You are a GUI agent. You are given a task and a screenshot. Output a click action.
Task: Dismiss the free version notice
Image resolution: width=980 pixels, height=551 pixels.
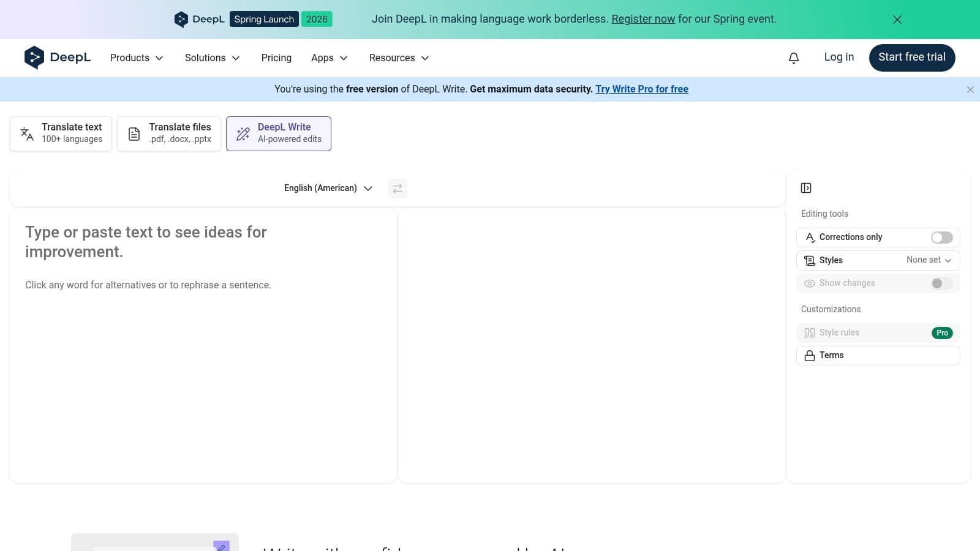[x=970, y=89]
